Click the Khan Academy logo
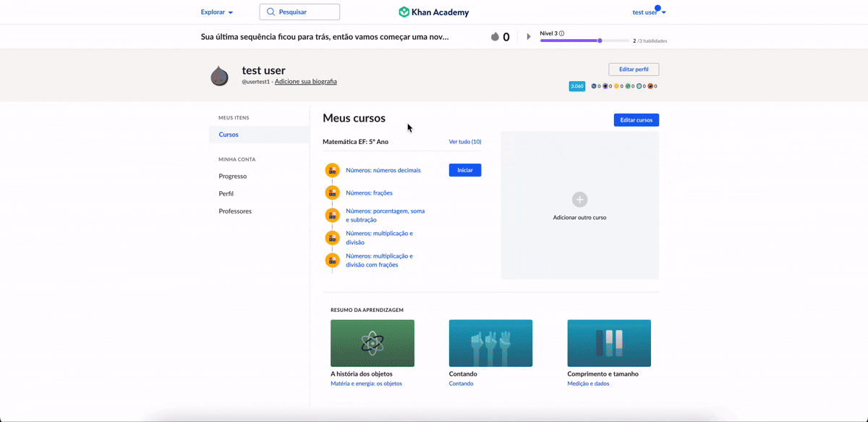 click(x=434, y=12)
